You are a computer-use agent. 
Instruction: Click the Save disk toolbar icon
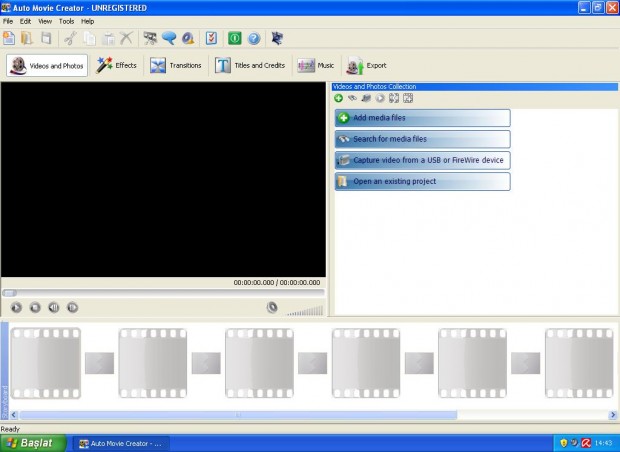point(46,38)
